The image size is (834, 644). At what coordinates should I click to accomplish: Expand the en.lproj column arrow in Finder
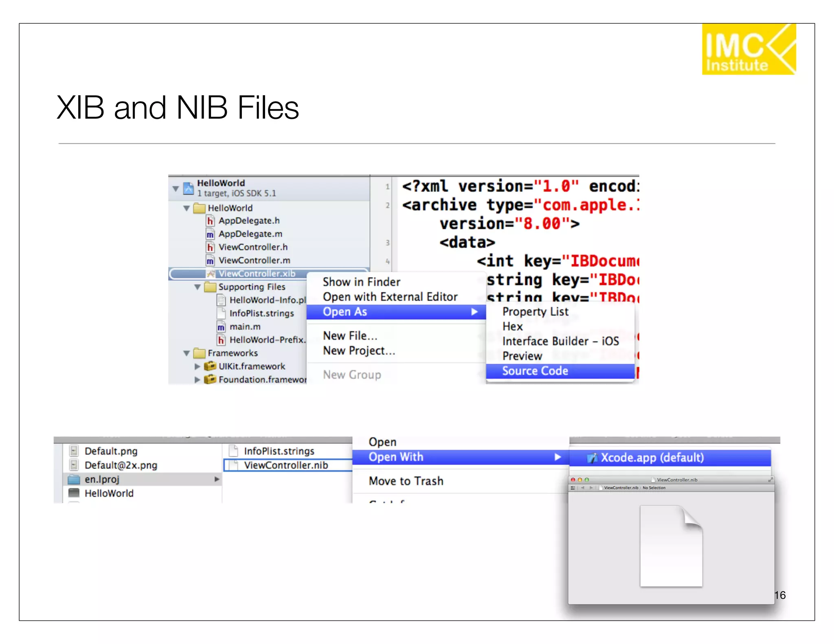tap(217, 479)
